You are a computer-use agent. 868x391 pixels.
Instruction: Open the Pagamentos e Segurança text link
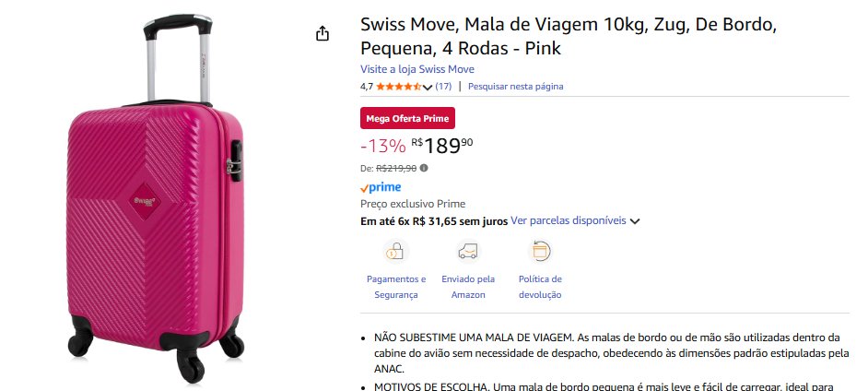coord(396,287)
